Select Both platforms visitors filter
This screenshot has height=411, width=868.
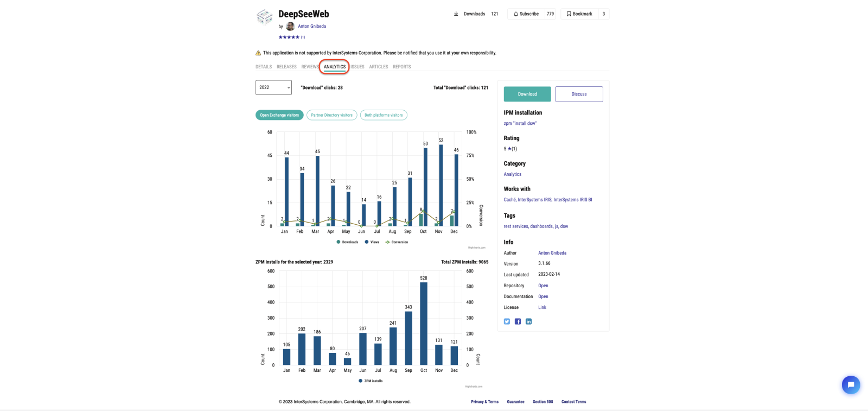click(384, 115)
